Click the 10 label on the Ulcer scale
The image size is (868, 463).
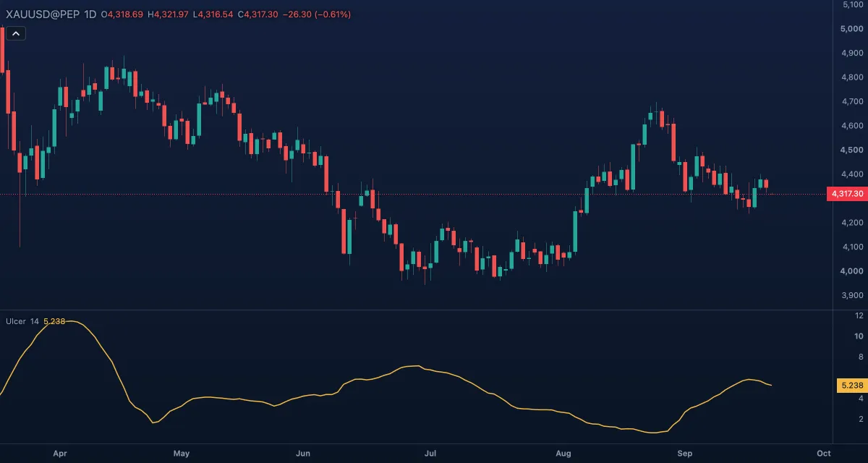[859, 336]
